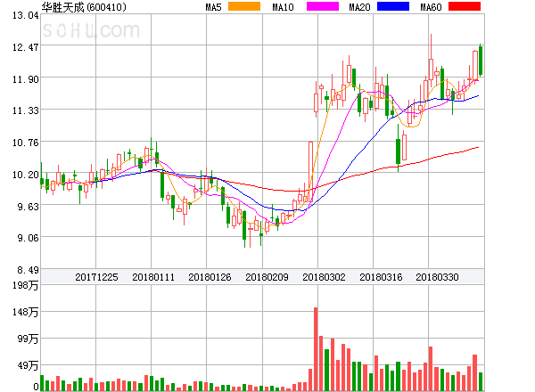
Task: Click the 20180209 date label
Action: [267, 277]
